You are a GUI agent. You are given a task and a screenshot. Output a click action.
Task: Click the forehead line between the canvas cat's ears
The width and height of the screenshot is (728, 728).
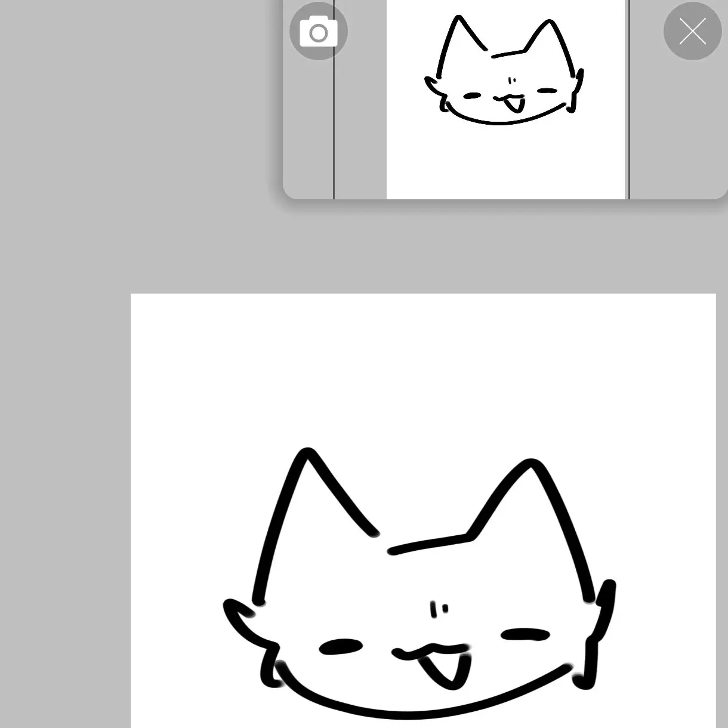coord(430,543)
